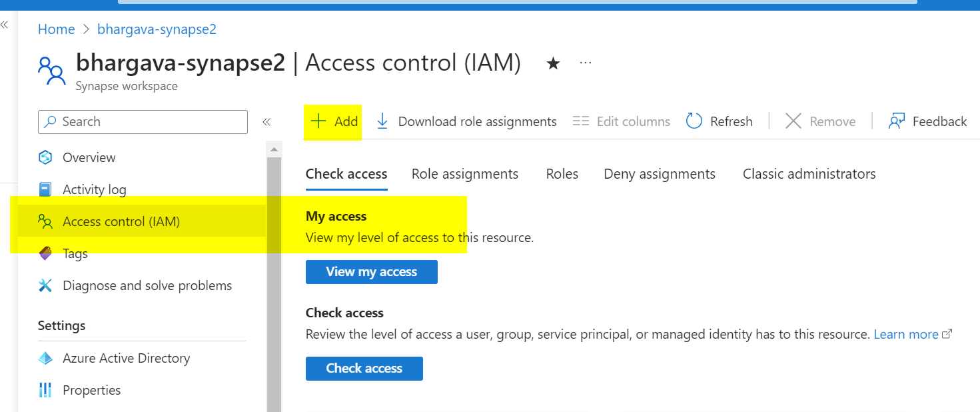The image size is (980, 412).
Task: Star this resource as a favorite
Action: [554, 62]
